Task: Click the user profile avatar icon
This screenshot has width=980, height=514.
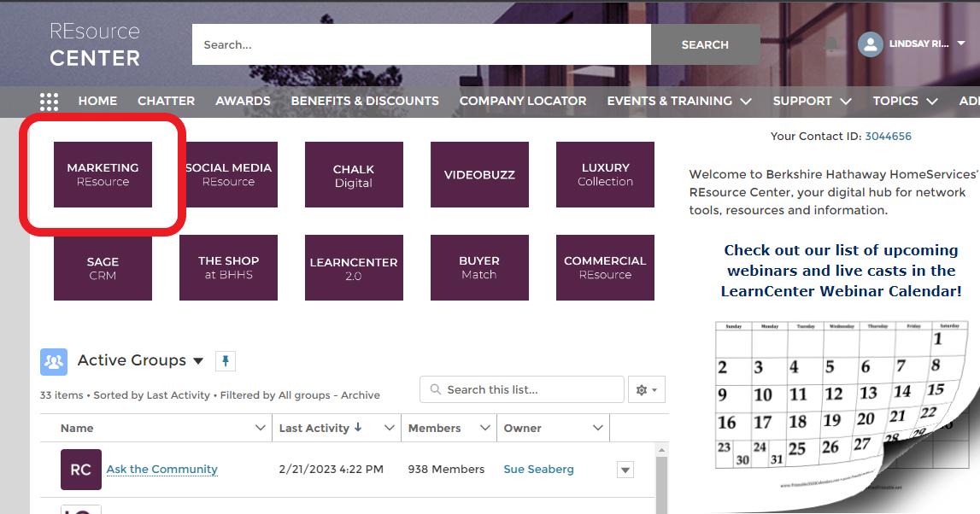Action: pos(870,44)
